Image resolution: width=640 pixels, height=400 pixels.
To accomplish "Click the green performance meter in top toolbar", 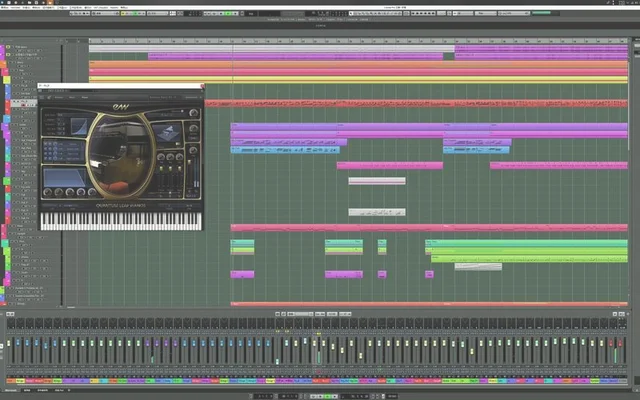I will 542,13.
